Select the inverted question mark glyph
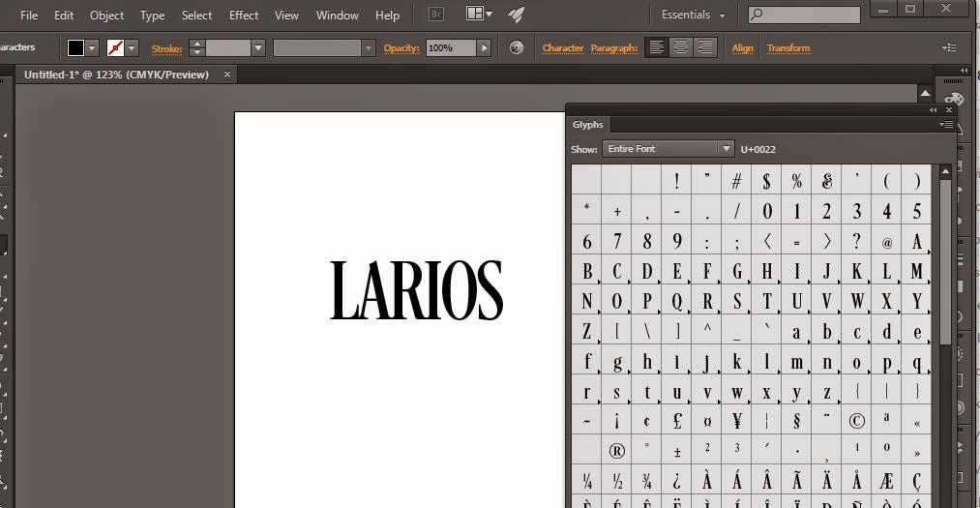Image resolution: width=980 pixels, height=508 pixels. (x=676, y=481)
